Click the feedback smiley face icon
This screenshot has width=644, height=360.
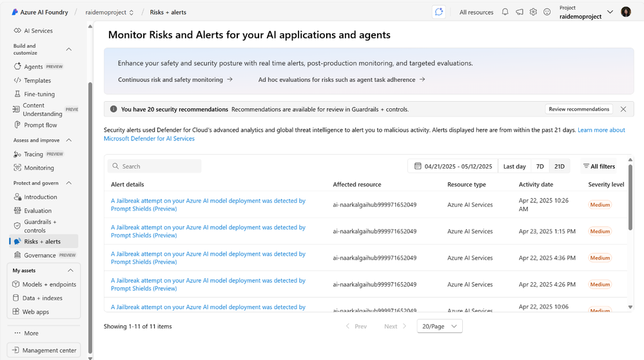[x=547, y=12]
